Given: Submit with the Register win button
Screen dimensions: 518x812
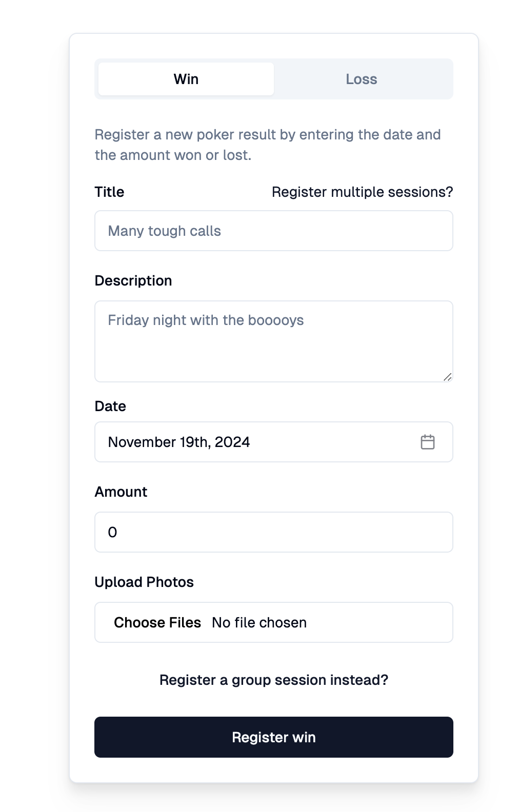Looking at the screenshot, I should (x=274, y=737).
